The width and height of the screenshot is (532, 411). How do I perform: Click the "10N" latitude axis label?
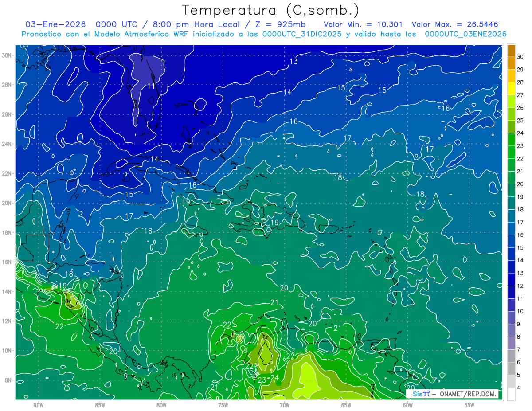click(8, 351)
